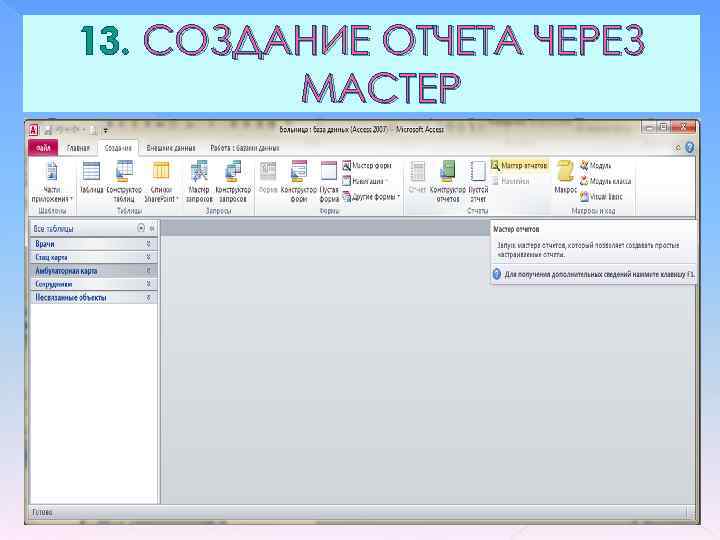Open Все таблицы navigation dropdown
The width and height of the screenshot is (720, 540).
click(141, 228)
